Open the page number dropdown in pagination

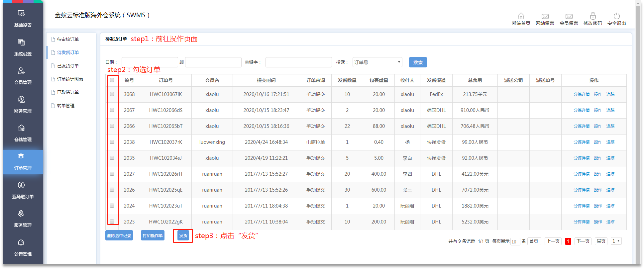pyautogui.click(x=616, y=241)
